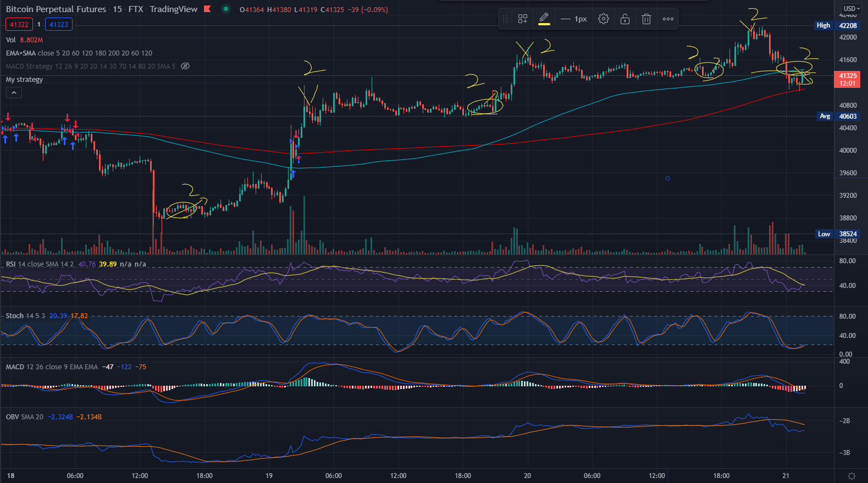The width and height of the screenshot is (868, 483).
Task: Open the USD currency dropdown
Action: 852,8
